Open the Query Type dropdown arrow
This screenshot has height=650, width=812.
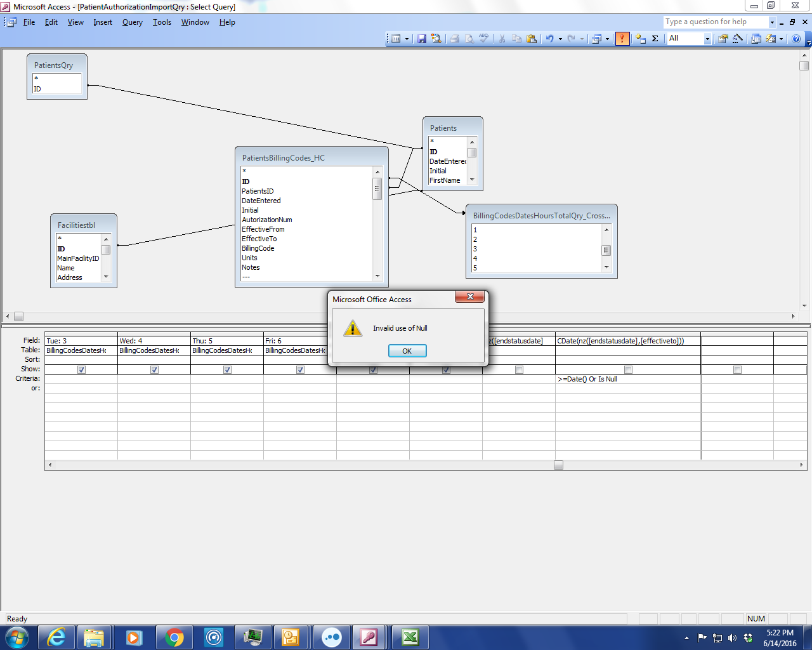pos(607,39)
